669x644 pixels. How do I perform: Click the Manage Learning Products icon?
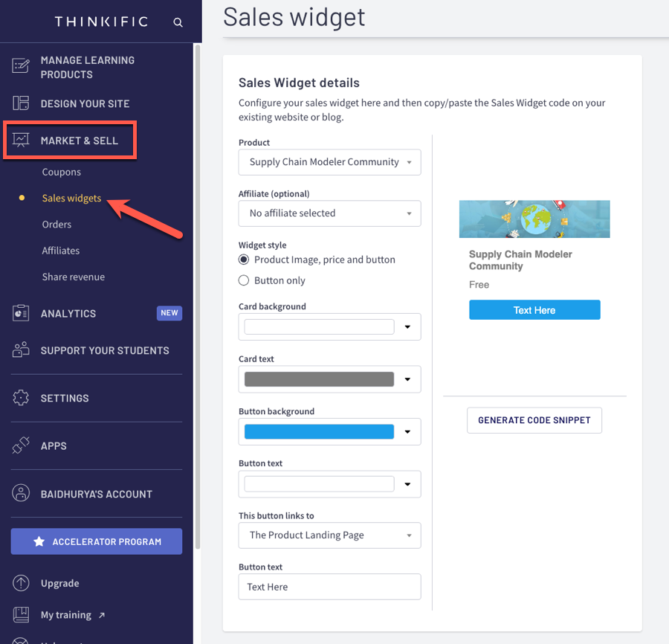click(x=21, y=67)
